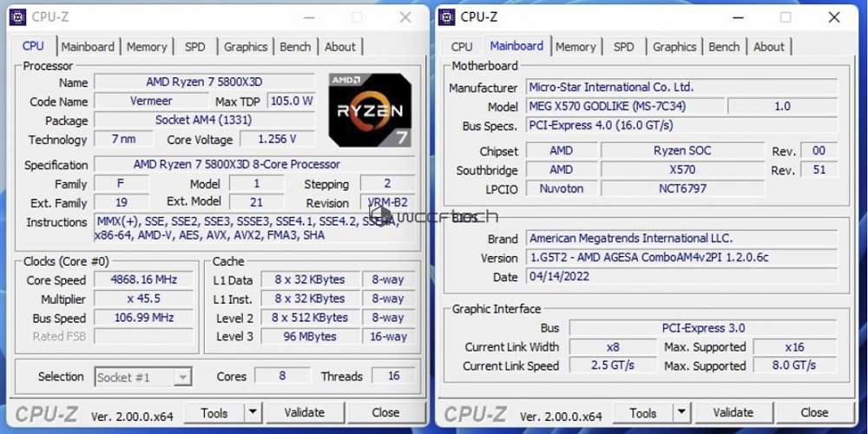Click the Cores value 8
Viewport: 868px width, 434px height.
point(282,377)
